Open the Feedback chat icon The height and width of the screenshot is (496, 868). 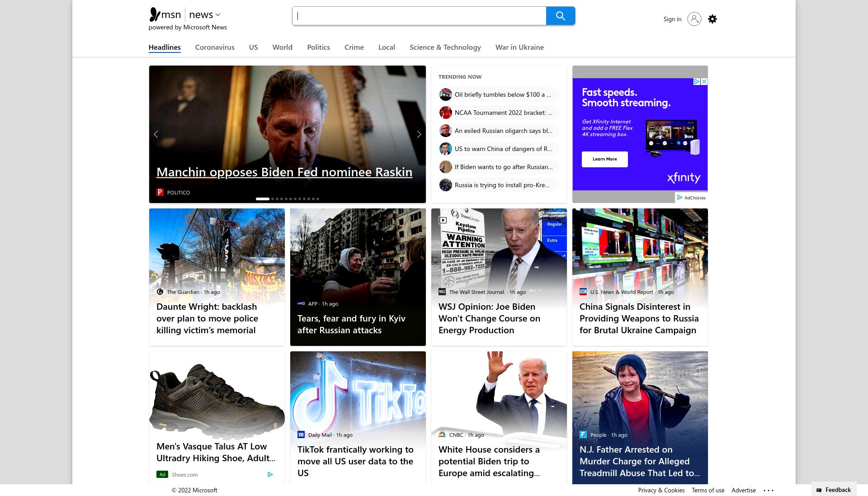point(819,490)
